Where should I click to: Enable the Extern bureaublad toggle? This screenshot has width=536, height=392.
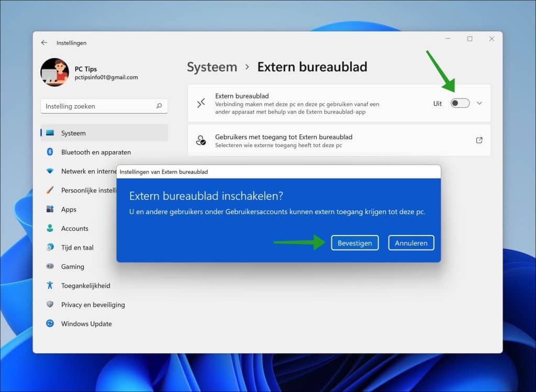coord(460,103)
